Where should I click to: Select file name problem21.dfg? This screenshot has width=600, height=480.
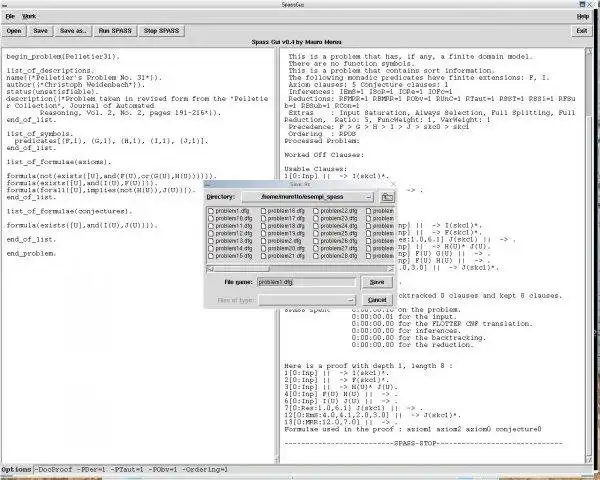[286, 256]
